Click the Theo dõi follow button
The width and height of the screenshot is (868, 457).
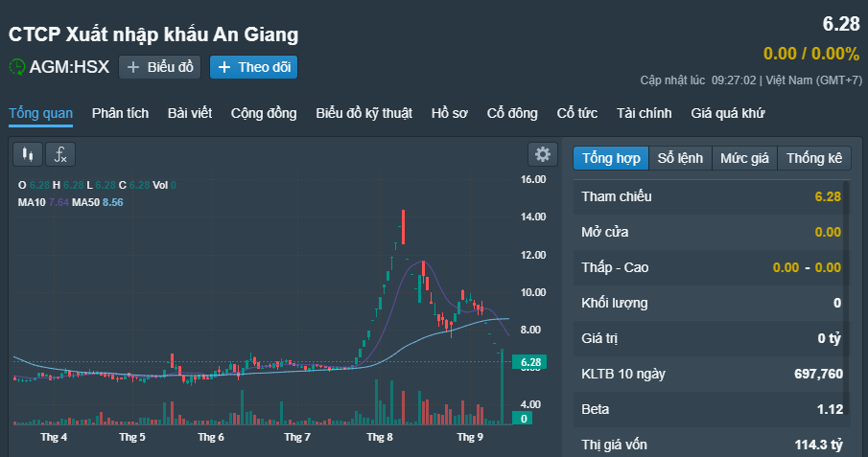(x=253, y=67)
